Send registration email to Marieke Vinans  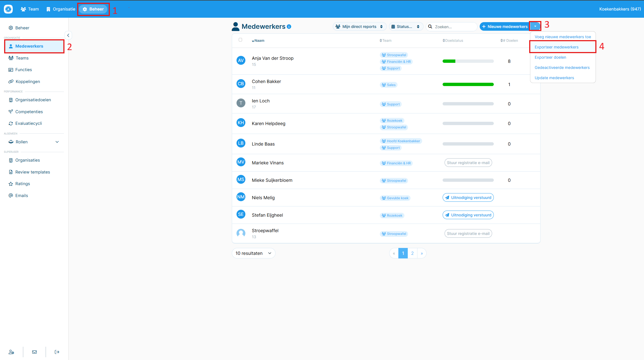pyautogui.click(x=468, y=163)
